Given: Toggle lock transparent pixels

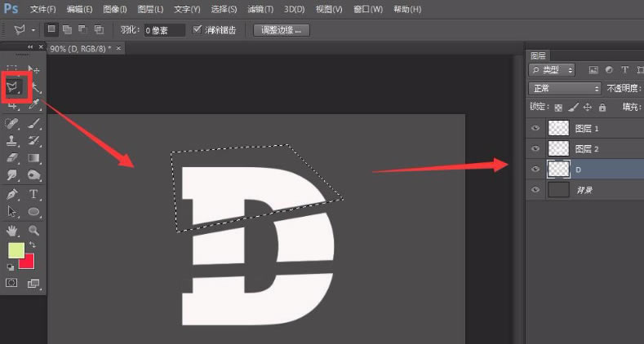Looking at the screenshot, I should point(558,108).
